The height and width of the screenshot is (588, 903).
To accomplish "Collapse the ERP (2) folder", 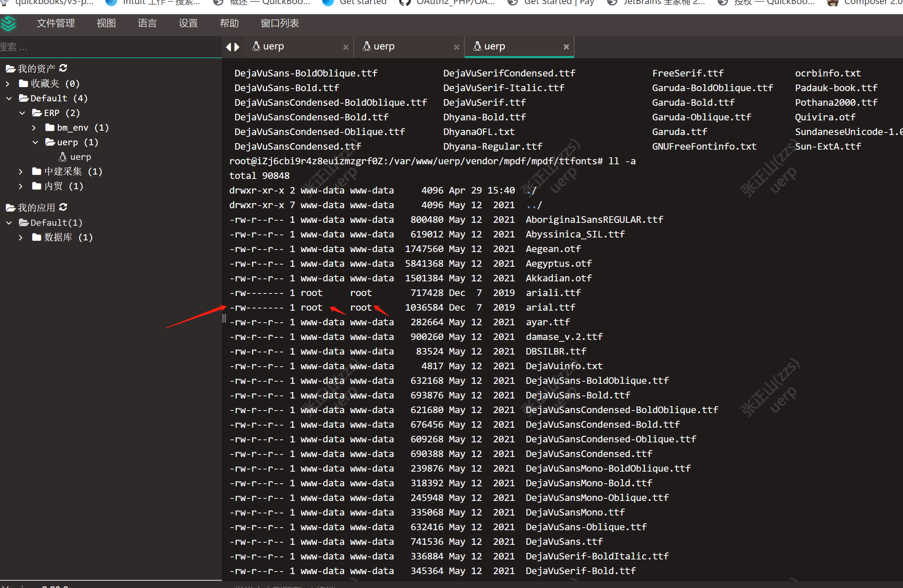I will click(x=22, y=113).
